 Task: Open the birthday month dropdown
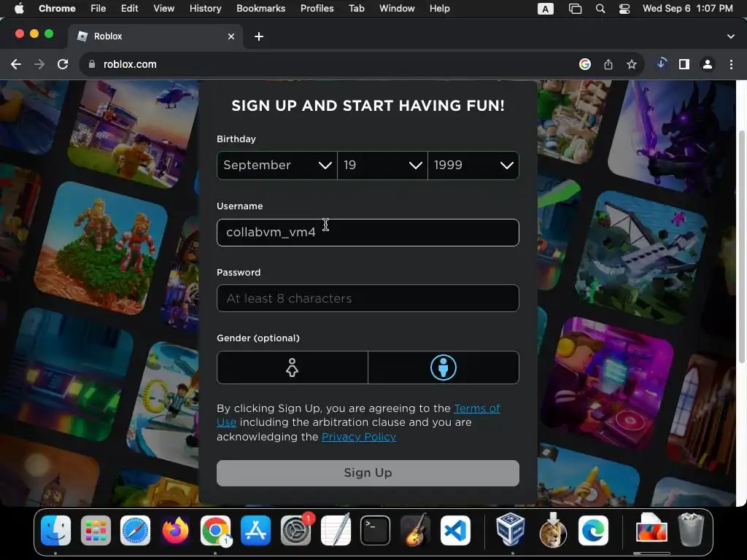(x=276, y=166)
